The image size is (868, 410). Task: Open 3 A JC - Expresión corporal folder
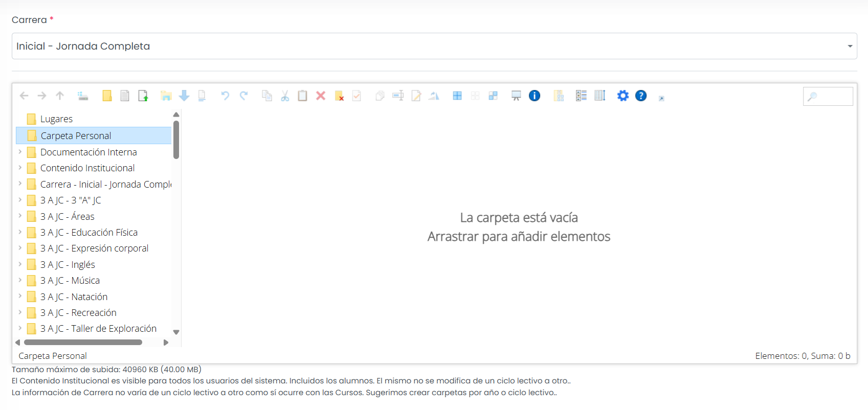point(94,248)
